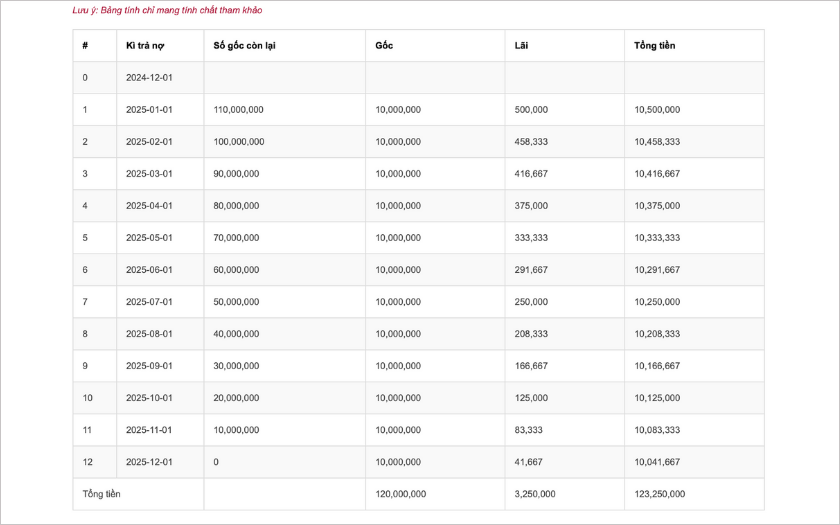Viewport: 840px width, 525px height.
Task: Click the red 'Lưu ý' reference note
Action: [167, 10]
